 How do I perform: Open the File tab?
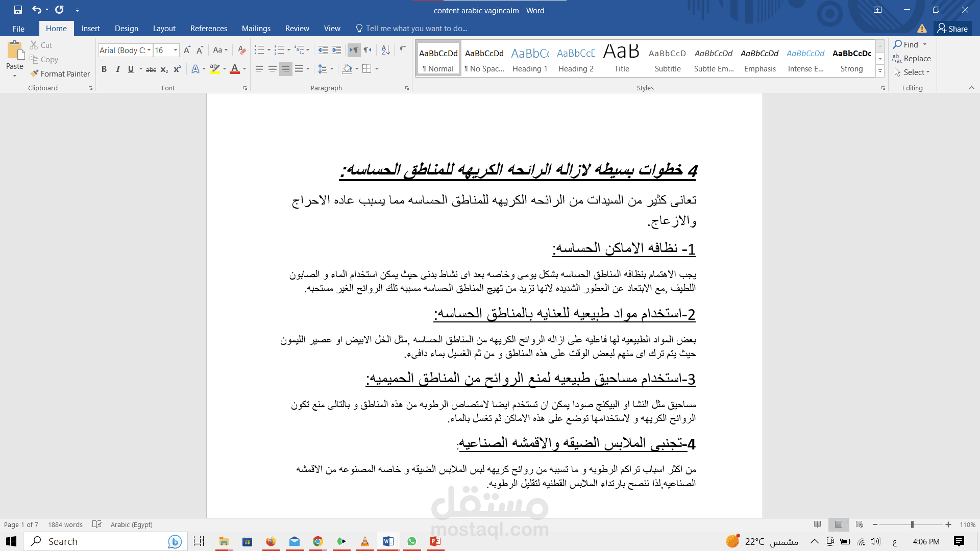click(x=18, y=29)
